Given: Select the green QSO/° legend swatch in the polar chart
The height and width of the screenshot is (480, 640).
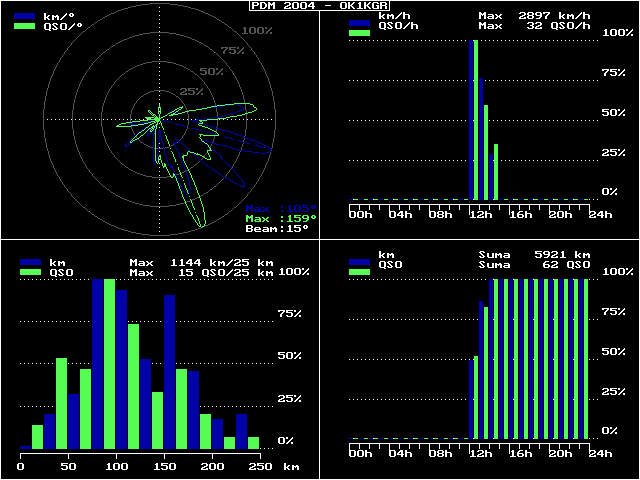Looking at the screenshot, I should (x=24, y=26).
